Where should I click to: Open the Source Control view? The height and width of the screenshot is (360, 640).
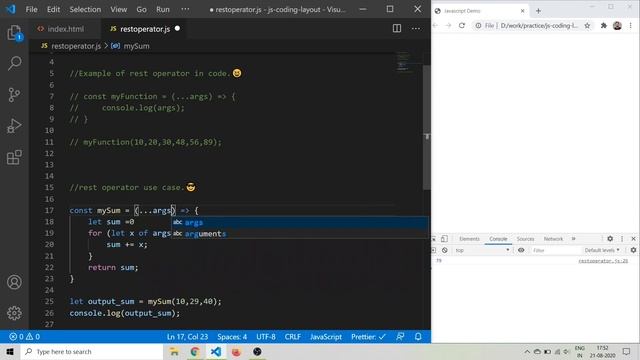pos(14,95)
